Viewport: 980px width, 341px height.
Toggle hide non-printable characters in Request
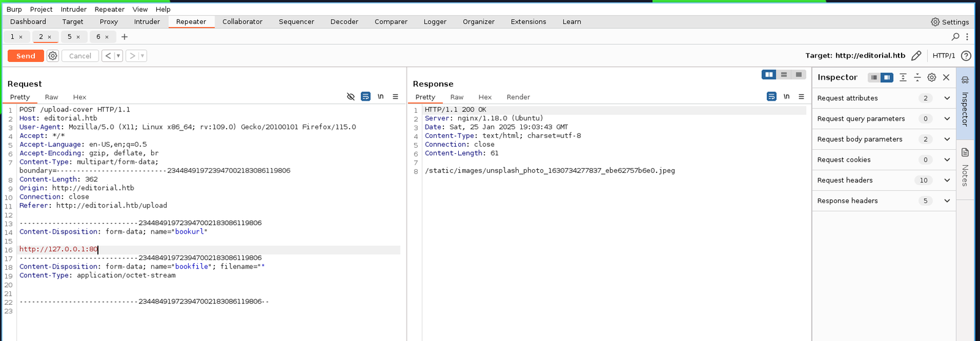pyautogui.click(x=350, y=97)
